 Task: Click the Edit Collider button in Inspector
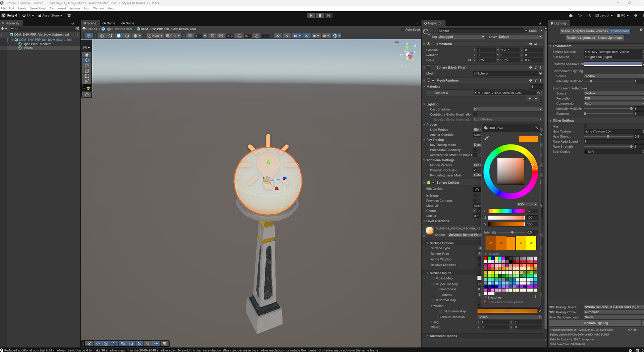tap(477, 189)
